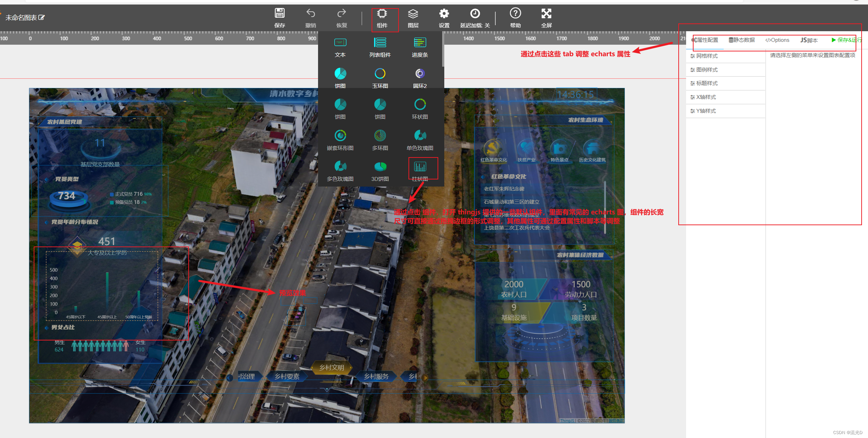The width and height of the screenshot is (868, 438).
Task: Expand the X轴样式 axis section
Action: (x=706, y=97)
